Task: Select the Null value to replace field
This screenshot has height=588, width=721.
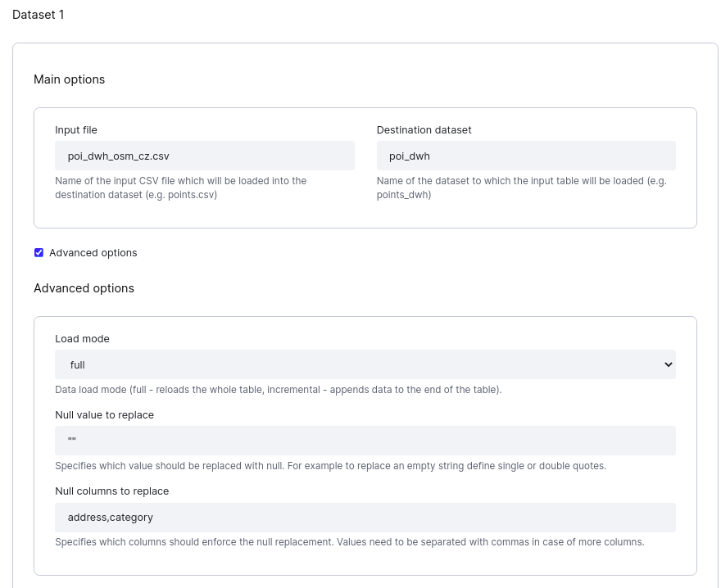Action: tap(365, 441)
